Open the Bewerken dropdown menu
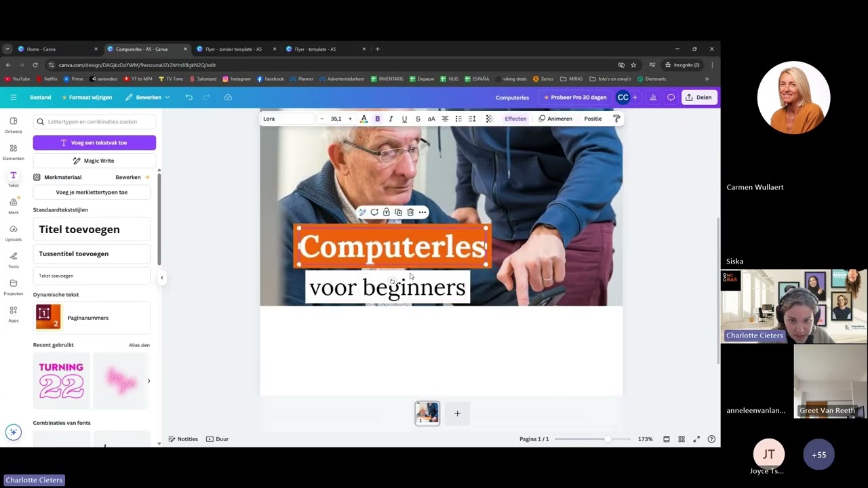This screenshot has height=488, width=868. pyautogui.click(x=147, y=98)
